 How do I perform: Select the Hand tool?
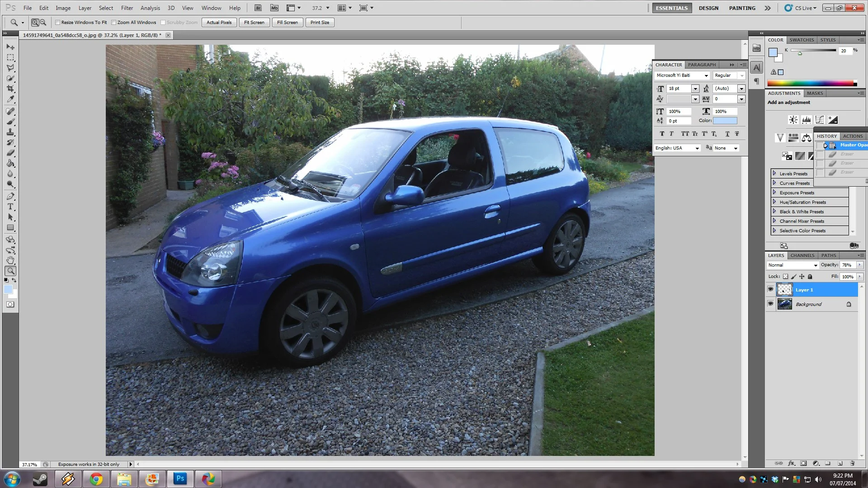(10, 260)
